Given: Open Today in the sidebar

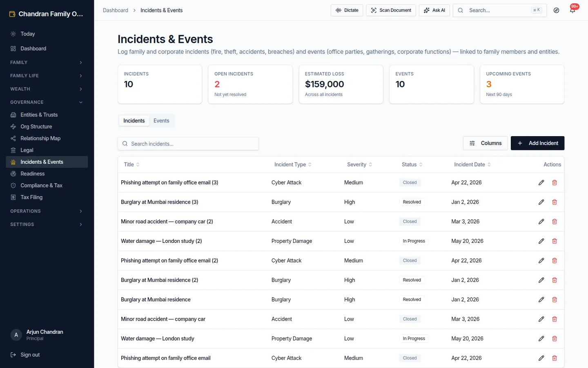Looking at the screenshot, I should tap(47, 34).
